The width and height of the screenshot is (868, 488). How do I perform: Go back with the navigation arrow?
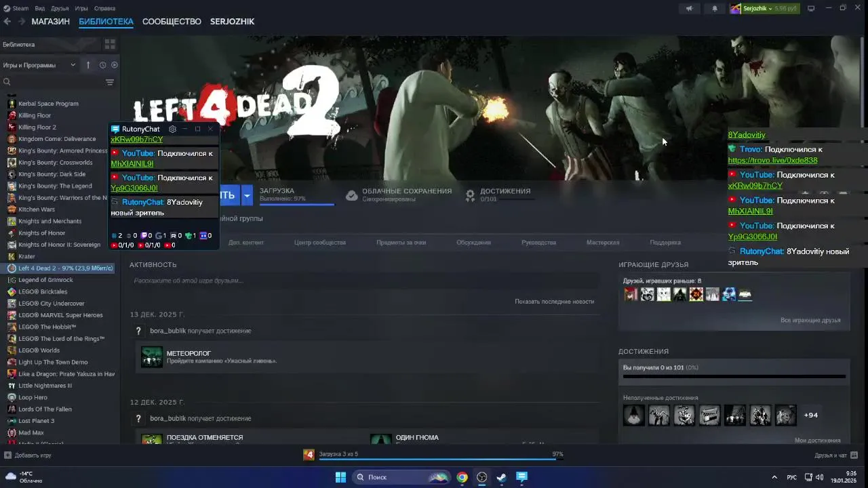[x=7, y=22]
